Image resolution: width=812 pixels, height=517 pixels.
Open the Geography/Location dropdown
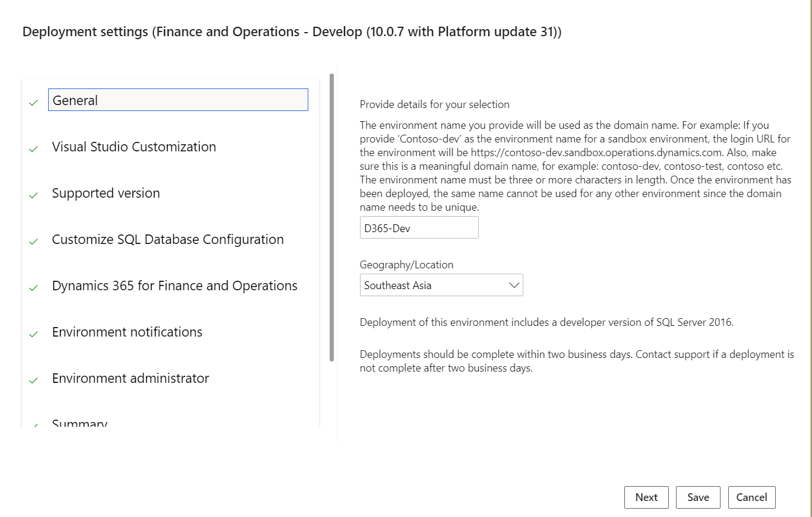[441, 285]
